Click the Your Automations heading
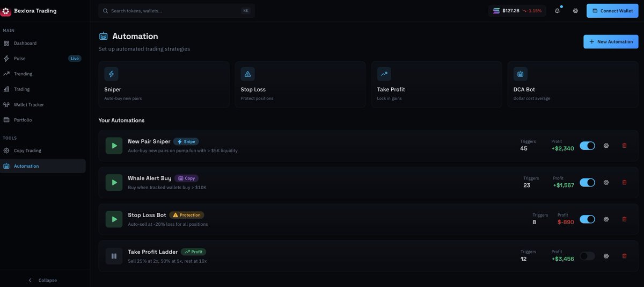The width and height of the screenshot is (644, 287). pyautogui.click(x=121, y=120)
